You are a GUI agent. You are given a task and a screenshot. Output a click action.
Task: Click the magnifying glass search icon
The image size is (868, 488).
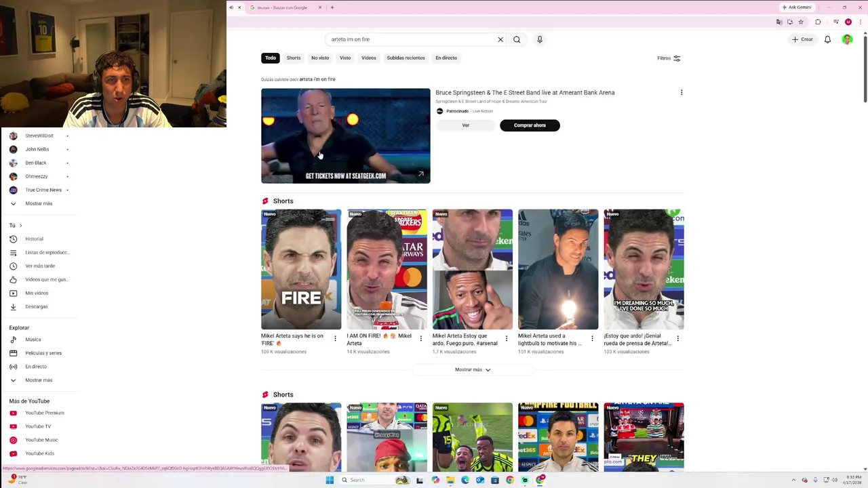517,39
